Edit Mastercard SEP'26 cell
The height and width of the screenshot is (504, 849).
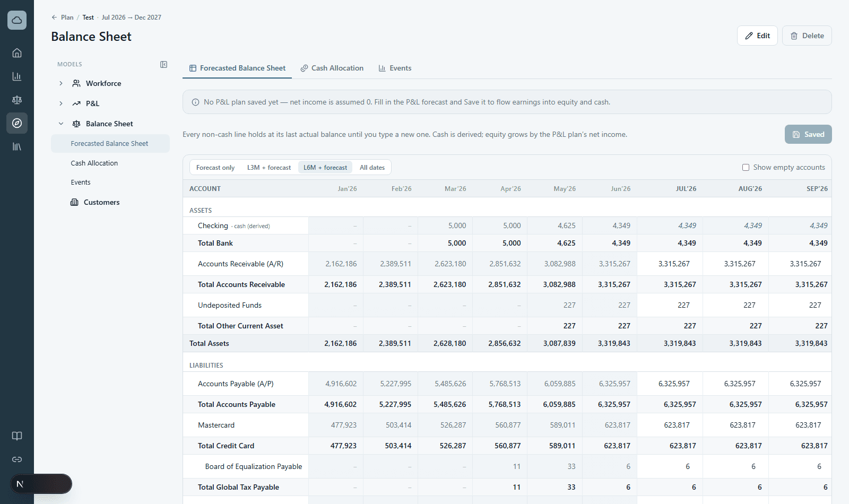click(x=801, y=425)
